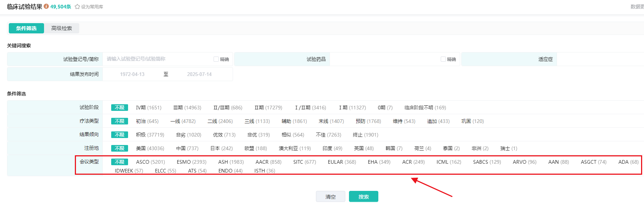Filter by EULAR (368) conference
Screen dimensions: 644x203
click(x=342, y=162)
